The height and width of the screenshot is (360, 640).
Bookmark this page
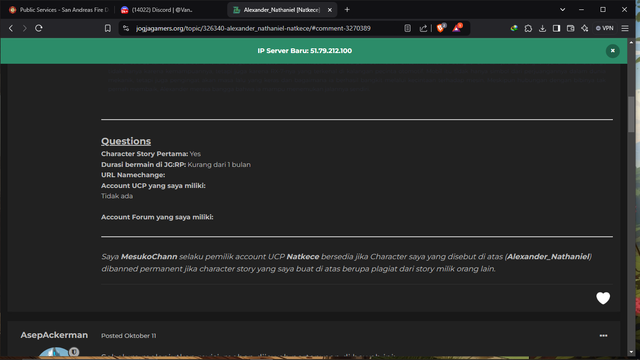107,28
